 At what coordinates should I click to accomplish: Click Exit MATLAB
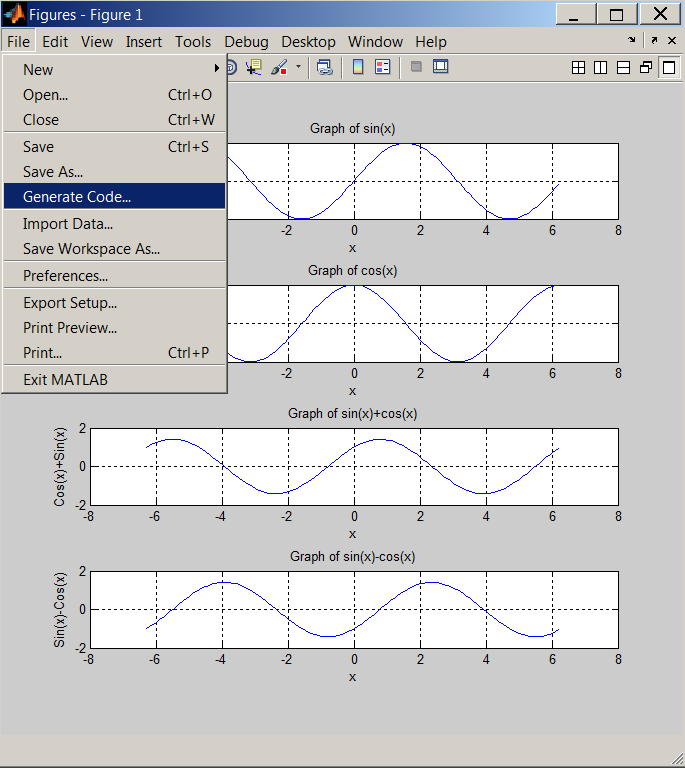(x=65, y=380)
